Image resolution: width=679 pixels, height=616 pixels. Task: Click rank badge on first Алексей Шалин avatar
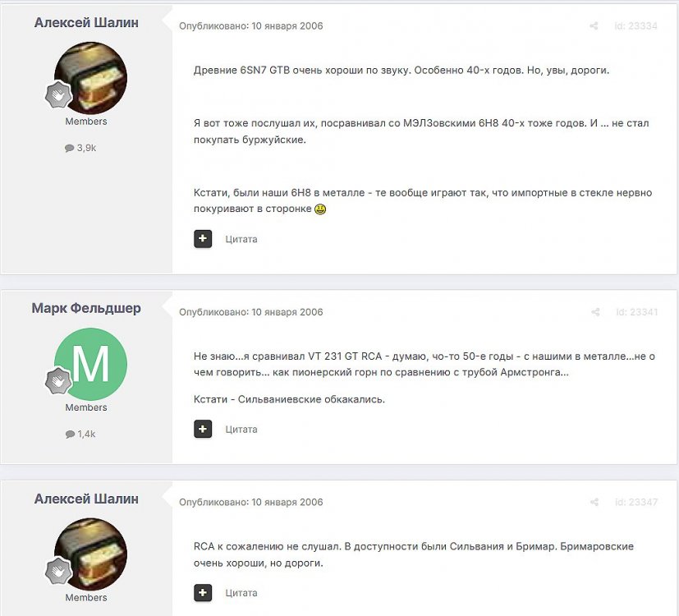click(58, 94)
